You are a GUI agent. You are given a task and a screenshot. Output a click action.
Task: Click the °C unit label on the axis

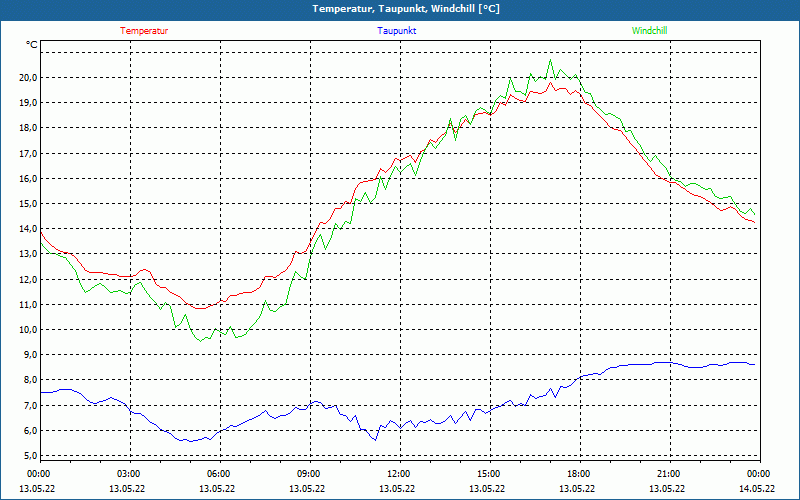[32, 45]
